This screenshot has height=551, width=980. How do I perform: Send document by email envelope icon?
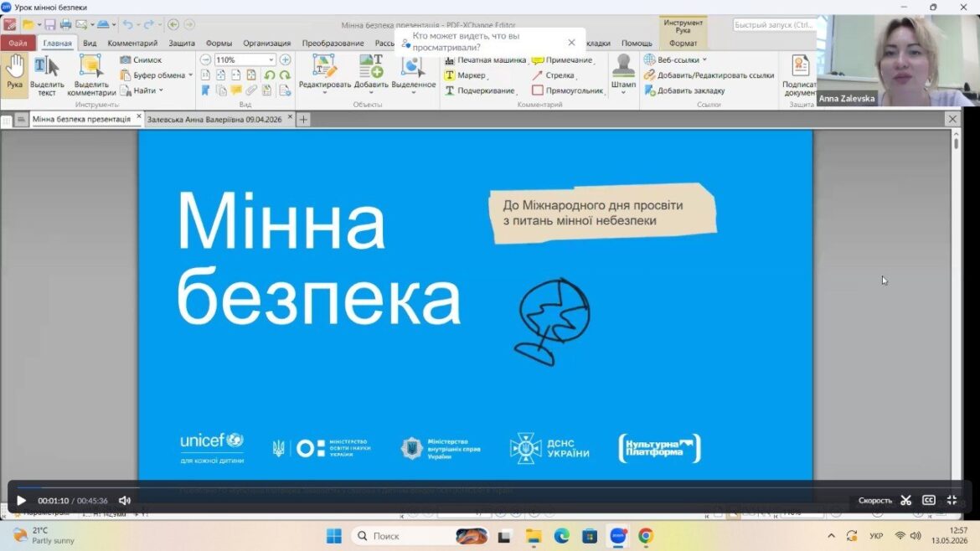coord(81,24)
